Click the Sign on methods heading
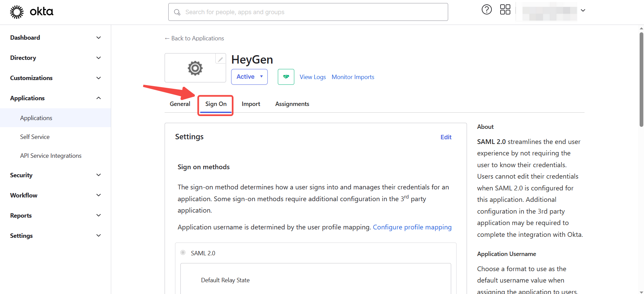Screen dimensions: 644x294 coord(204,167)
